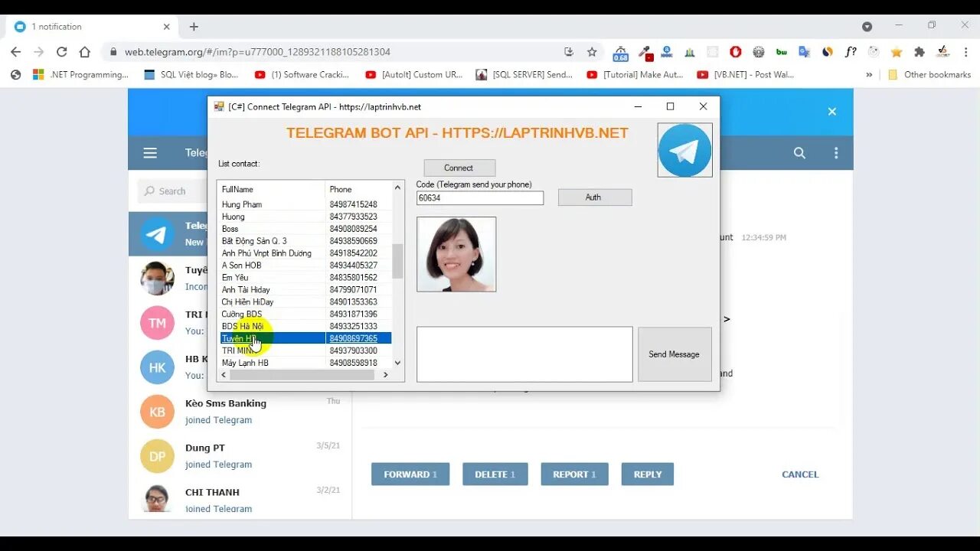The width and height of the screenshot is (980, 551).
Task: Click the message text box
Action: pos(524,354)
